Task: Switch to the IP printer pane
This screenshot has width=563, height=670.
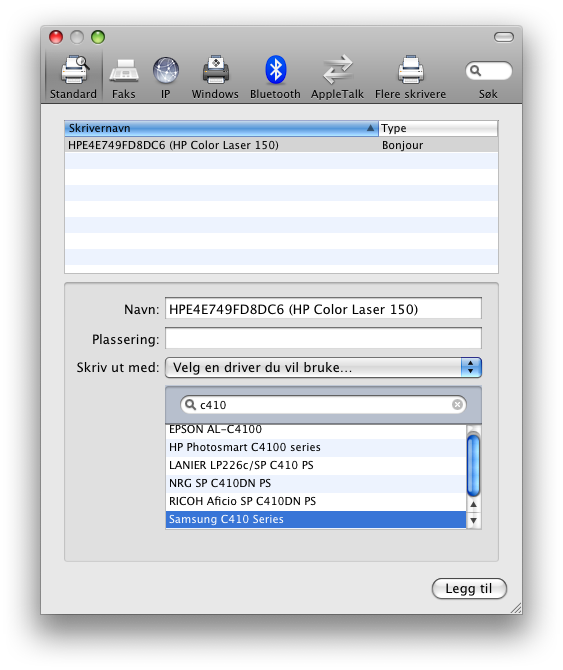Action: tap(166, 77)
